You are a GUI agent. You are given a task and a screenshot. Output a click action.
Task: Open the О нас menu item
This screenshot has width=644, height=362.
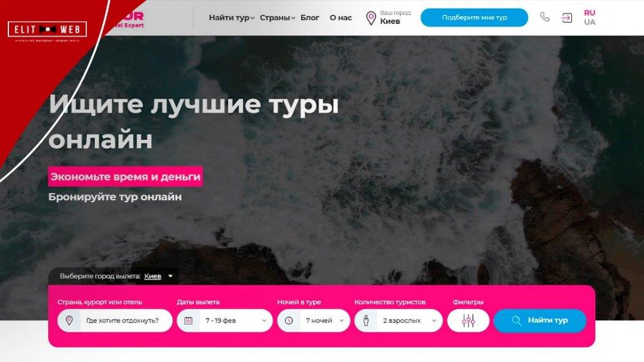click(x=341, y=17)
